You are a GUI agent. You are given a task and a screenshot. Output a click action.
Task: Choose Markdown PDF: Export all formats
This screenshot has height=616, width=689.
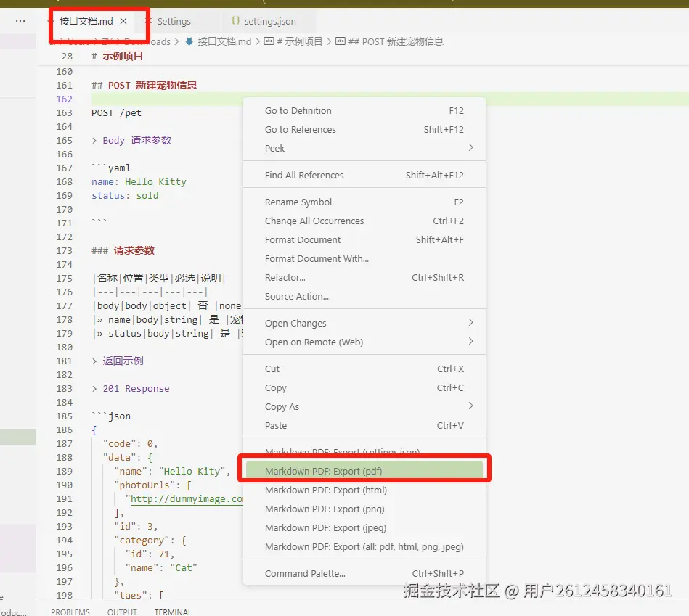pos(364,546)
